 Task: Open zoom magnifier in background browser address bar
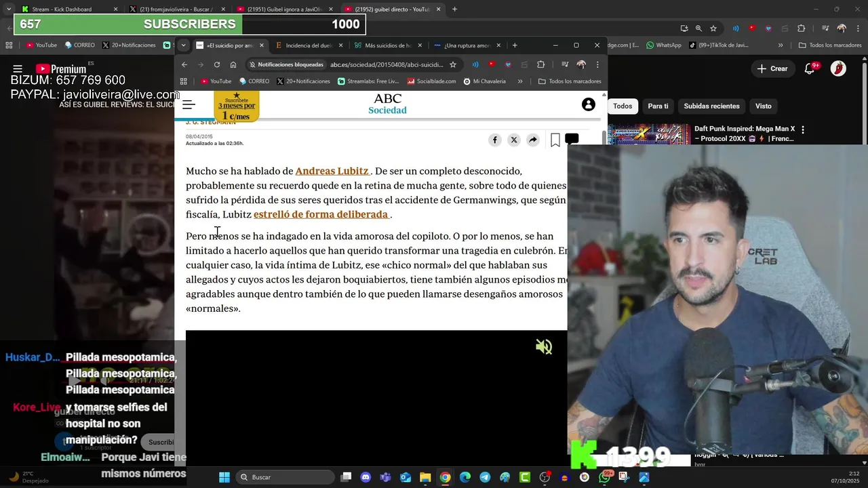(x=698, y=28)
